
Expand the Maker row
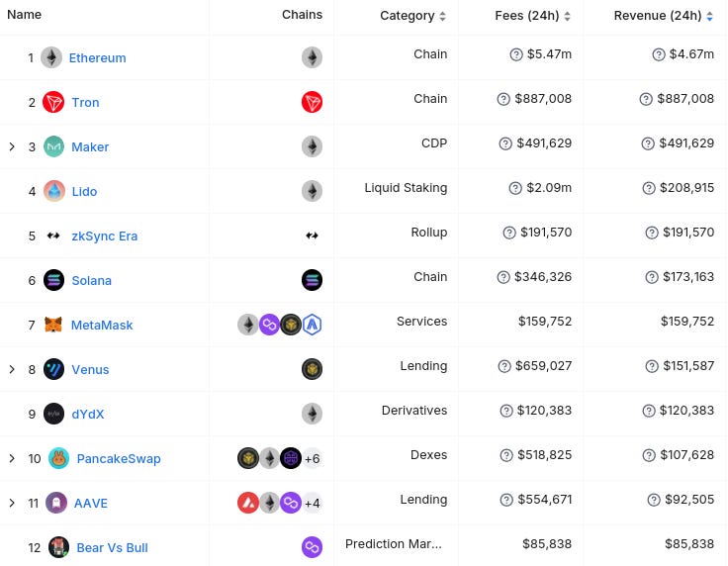(12, 146)
